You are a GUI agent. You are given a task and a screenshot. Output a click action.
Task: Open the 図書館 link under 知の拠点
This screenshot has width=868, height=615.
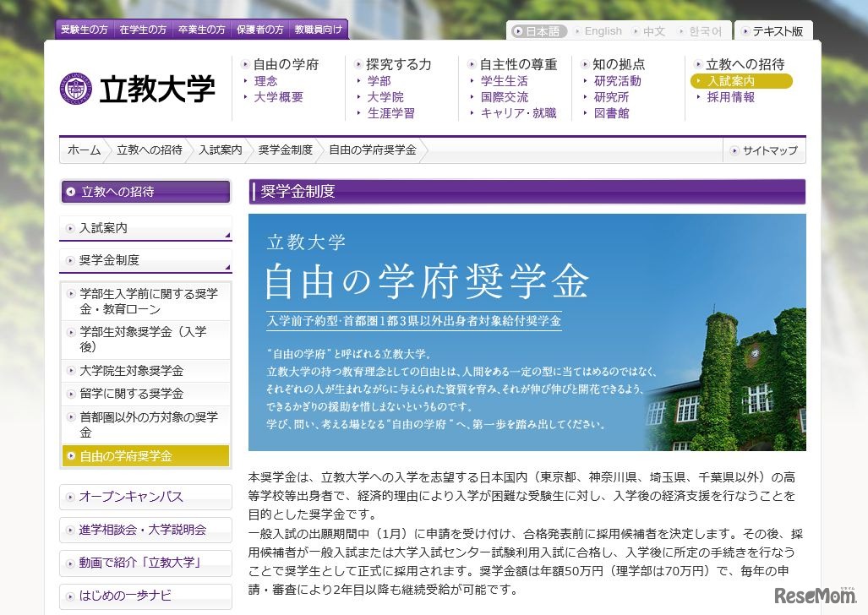pos(611,114)
